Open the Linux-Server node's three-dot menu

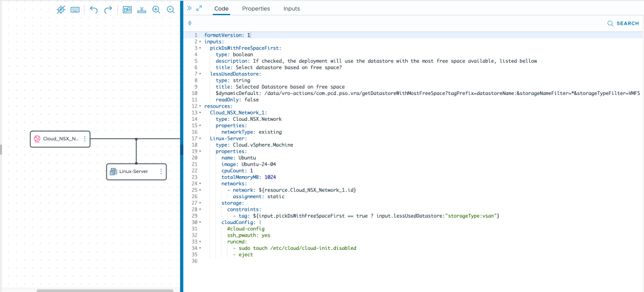(161, 171)
